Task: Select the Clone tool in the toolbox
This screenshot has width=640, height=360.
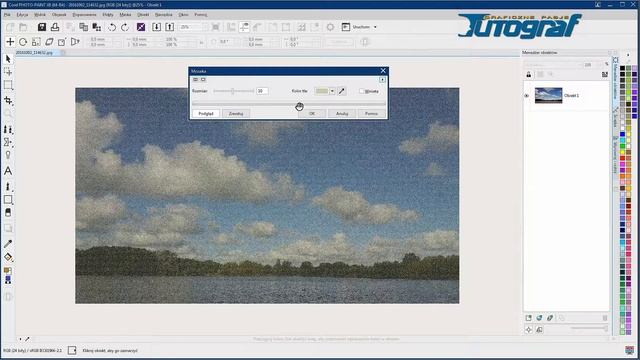Action: (x=8, y=129)
